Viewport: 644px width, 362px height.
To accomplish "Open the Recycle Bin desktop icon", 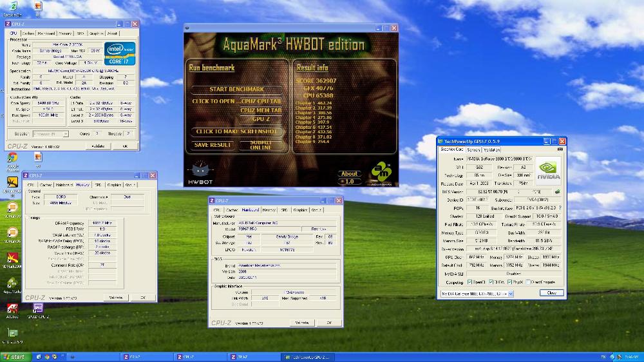I will (x=12, y=6).
